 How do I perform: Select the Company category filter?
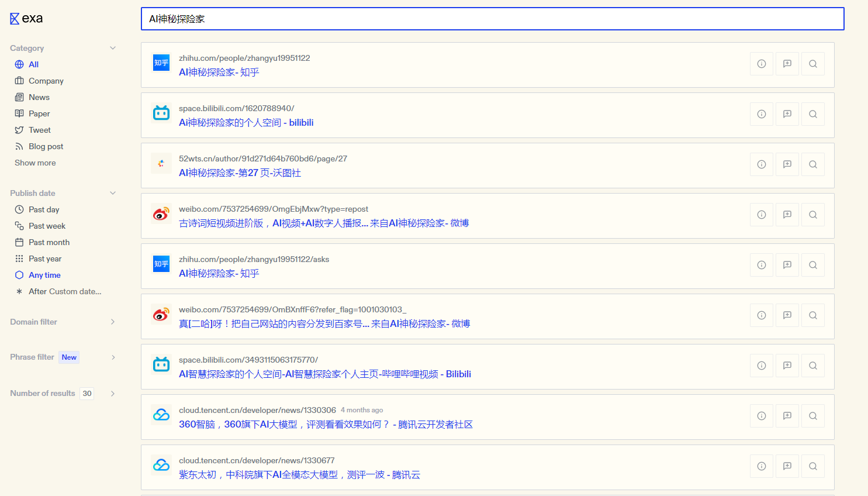[39, 81]
